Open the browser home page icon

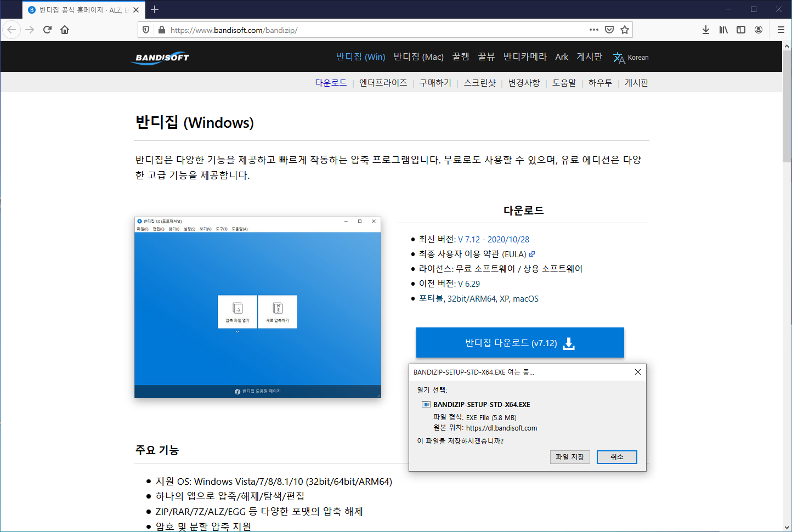coord(65,30)
